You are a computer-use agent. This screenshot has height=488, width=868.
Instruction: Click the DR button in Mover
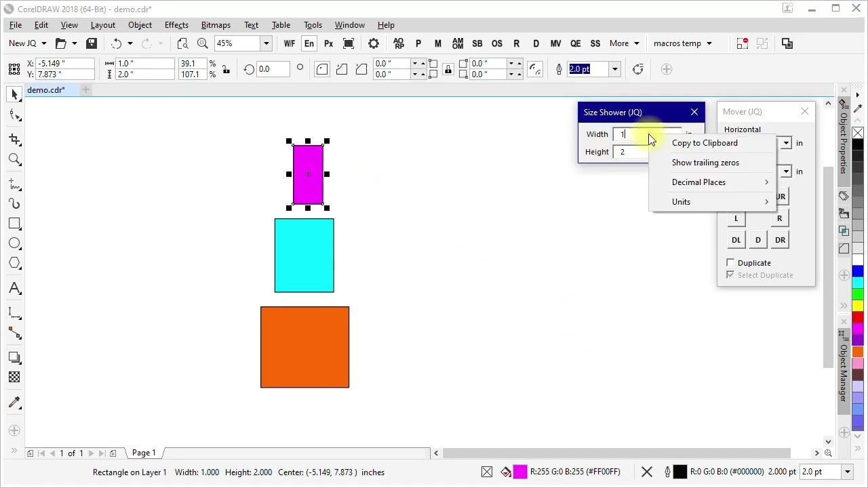coord(780,240)
